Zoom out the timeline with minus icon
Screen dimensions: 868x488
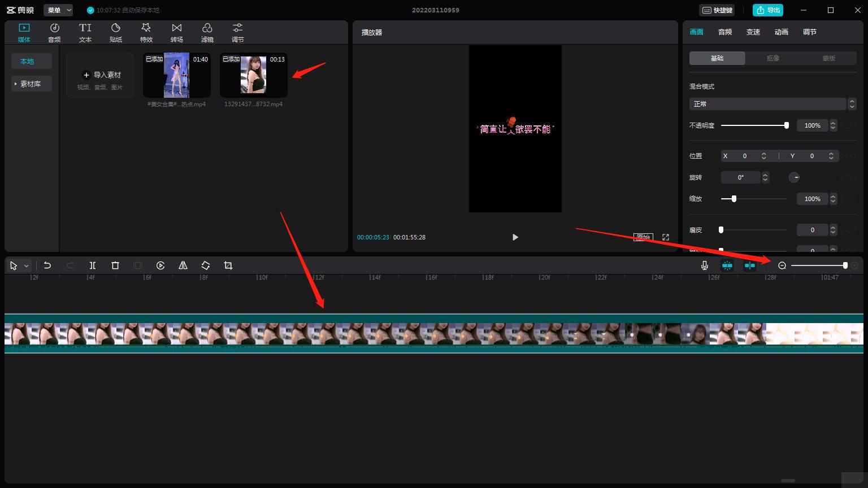[782, 265]
